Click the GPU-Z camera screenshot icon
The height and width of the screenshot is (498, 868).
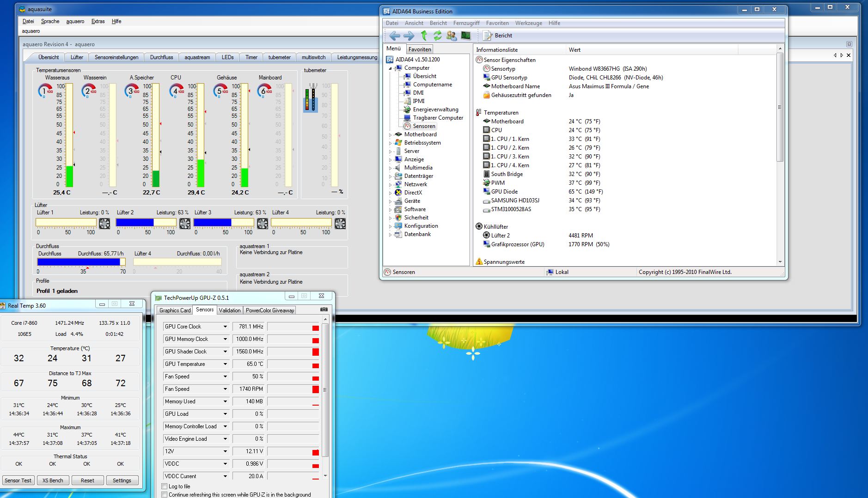pyautogui.click(x=324, y=310)
